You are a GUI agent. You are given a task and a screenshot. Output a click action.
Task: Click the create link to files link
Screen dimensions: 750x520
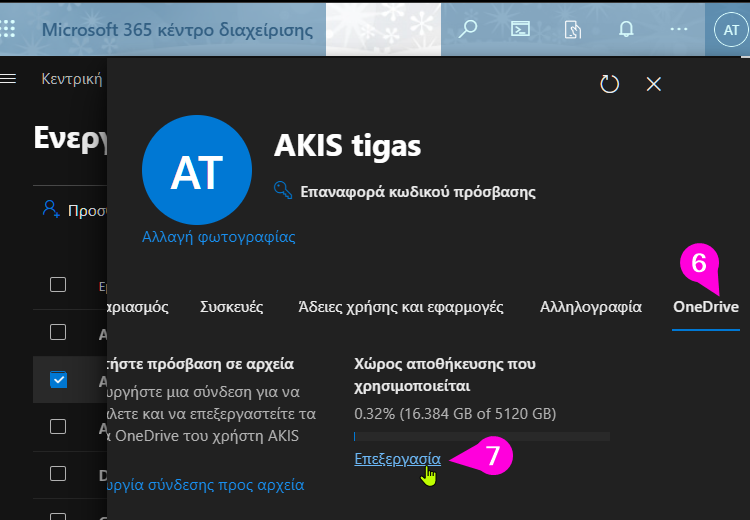click(206, 485)
